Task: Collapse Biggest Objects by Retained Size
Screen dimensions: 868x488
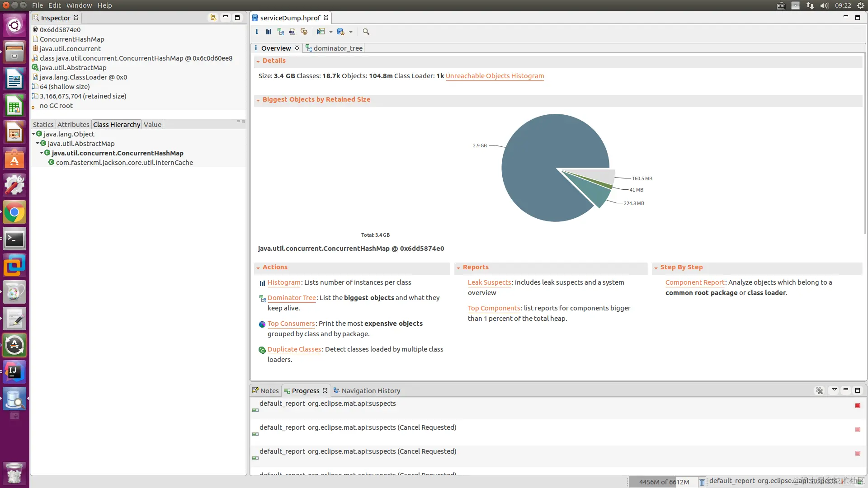Action: click(258, 100)
